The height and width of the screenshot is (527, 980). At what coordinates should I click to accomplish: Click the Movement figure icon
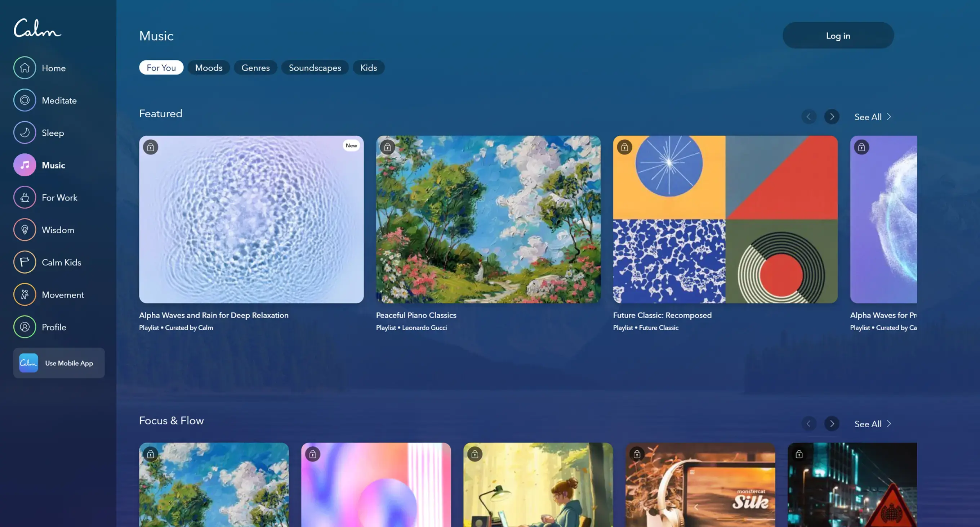25,294
